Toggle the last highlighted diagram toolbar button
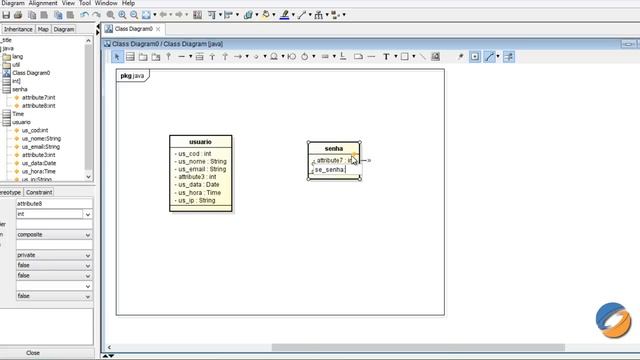Screen dimensions: 640x360 pyautogui.click(x=509, y=57)
